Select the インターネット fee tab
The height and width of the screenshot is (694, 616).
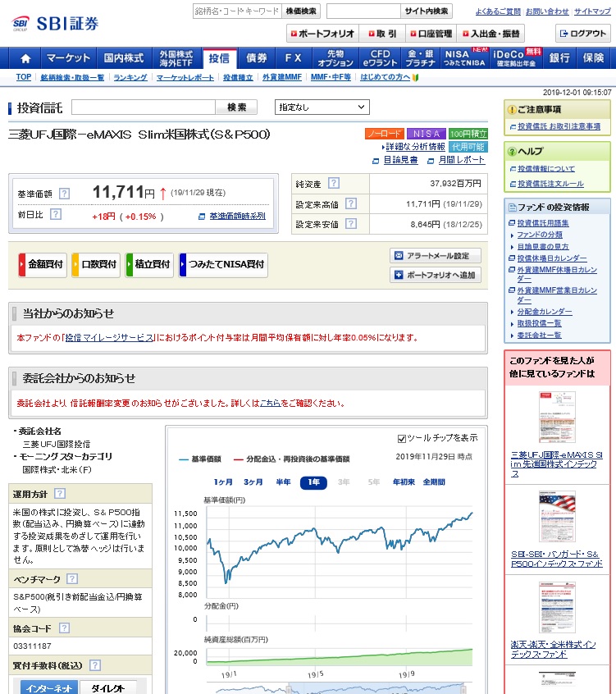[x=49, y=687]
